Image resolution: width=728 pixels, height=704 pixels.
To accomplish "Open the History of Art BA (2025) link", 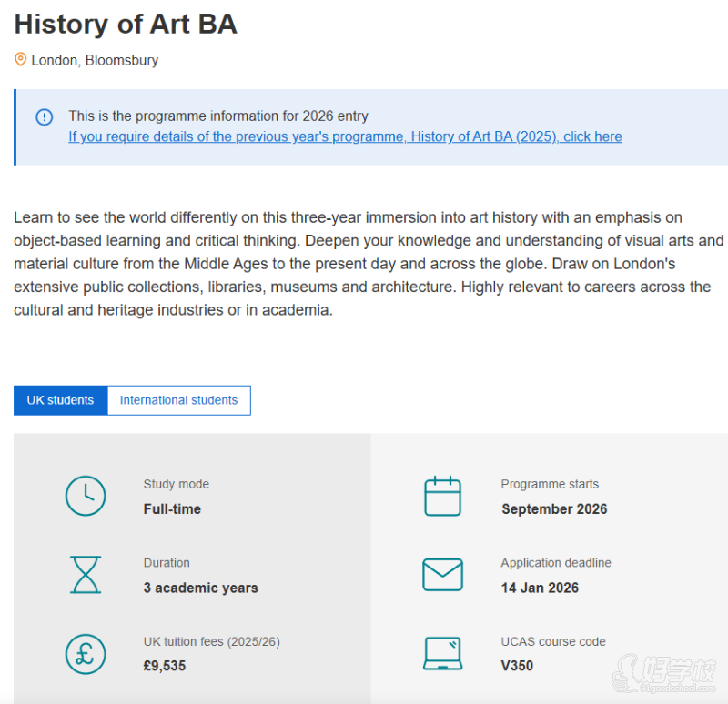I will click(345, 137).
